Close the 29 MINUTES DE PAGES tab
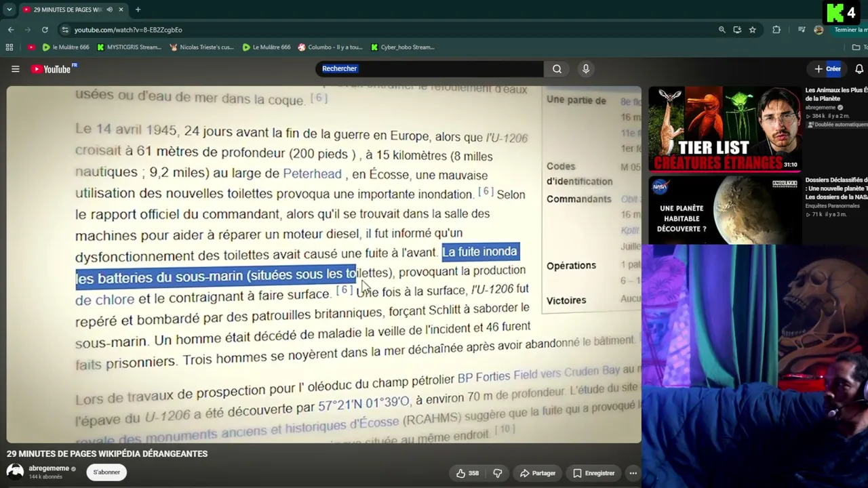Image resolution: width=868 pixels, height=488 pixels. pos(121,9)
